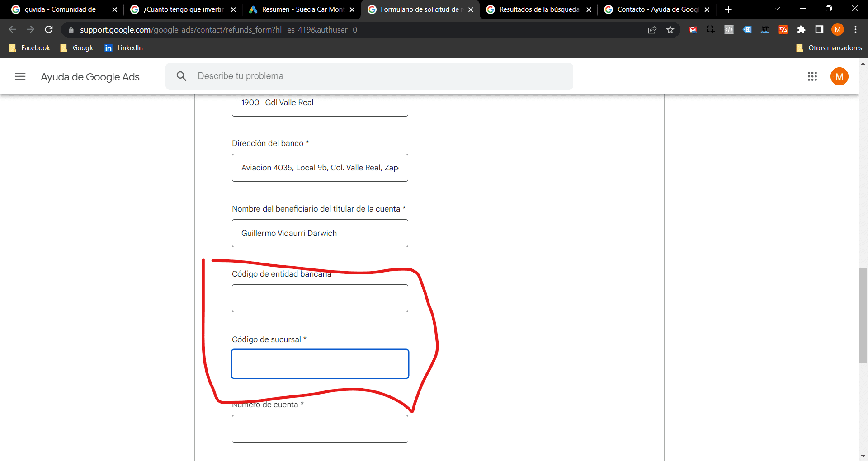Bookmark this page with the star icon
The image size is (868, 461).
click(x=670, y=30)
